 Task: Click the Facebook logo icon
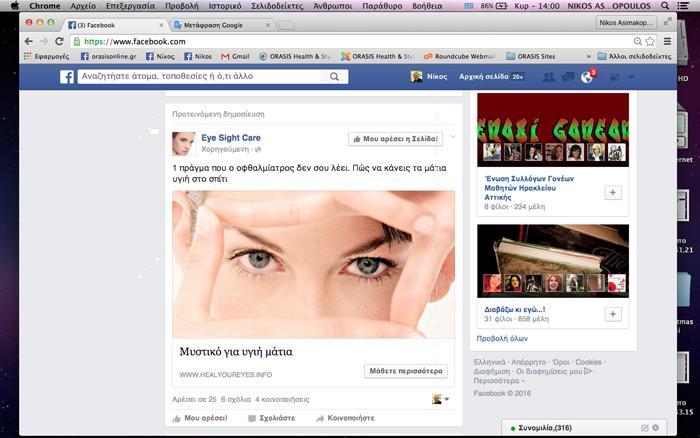pos(67,77)
